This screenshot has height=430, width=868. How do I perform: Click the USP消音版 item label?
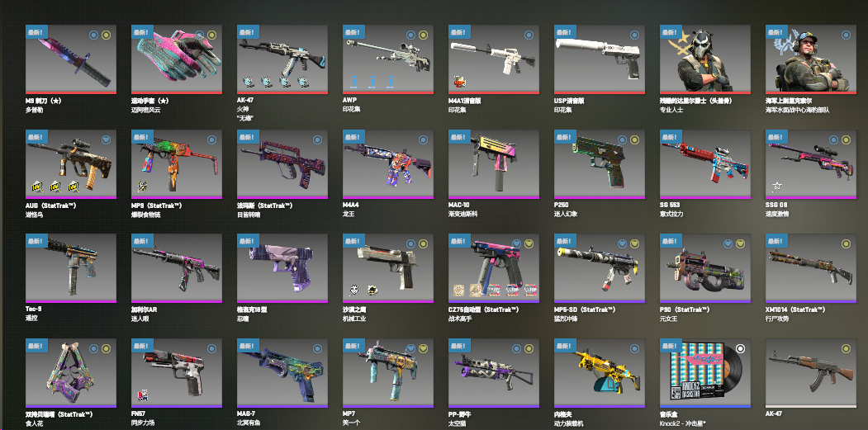(570, 101)
